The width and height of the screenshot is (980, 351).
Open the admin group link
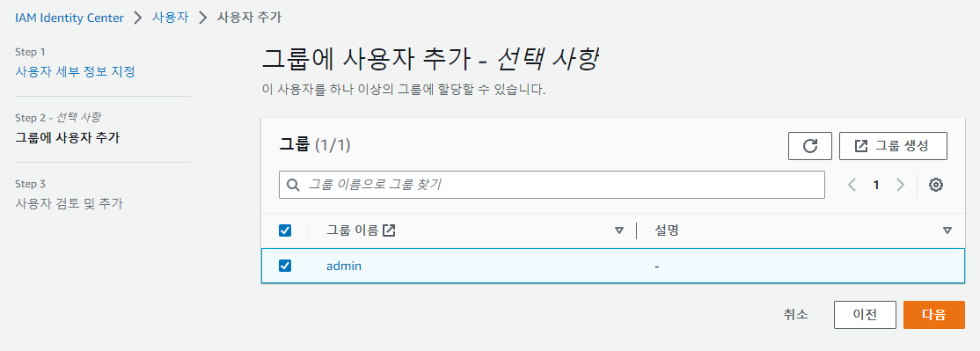tap(344, 266)
